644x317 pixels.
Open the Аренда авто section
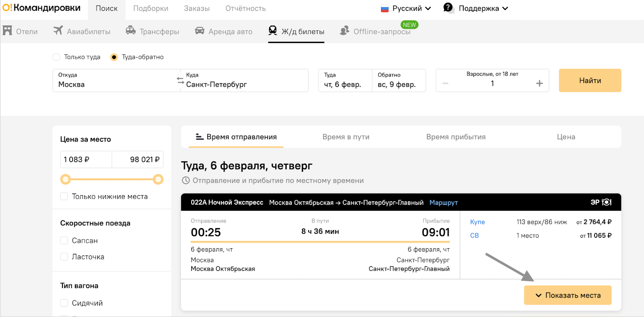coord(223,31)
